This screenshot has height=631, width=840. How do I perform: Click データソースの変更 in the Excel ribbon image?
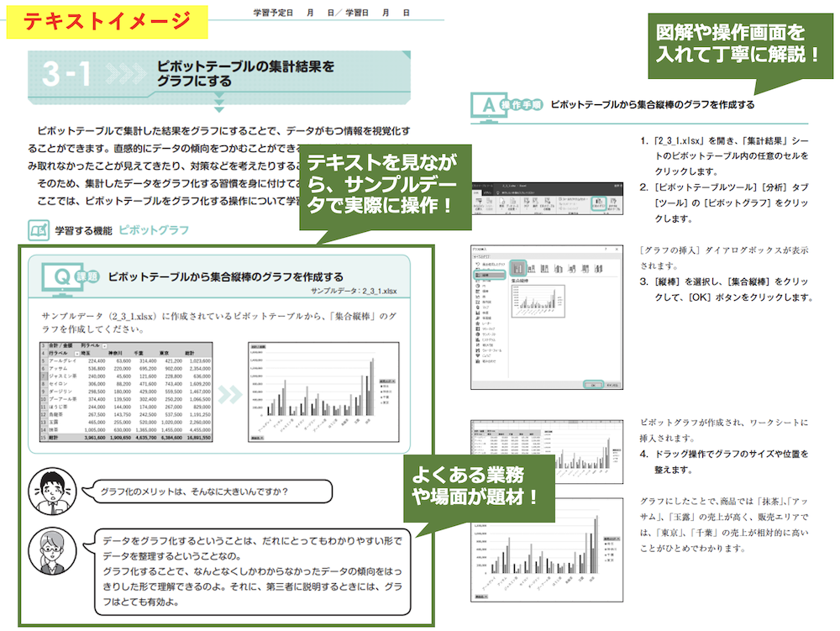[x=512, y=204]
